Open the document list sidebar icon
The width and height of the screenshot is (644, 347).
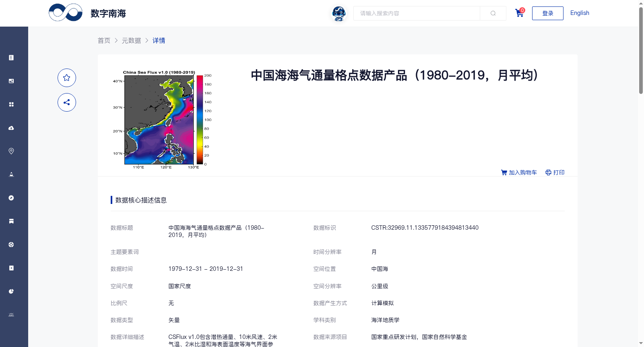tap(11, 58)
